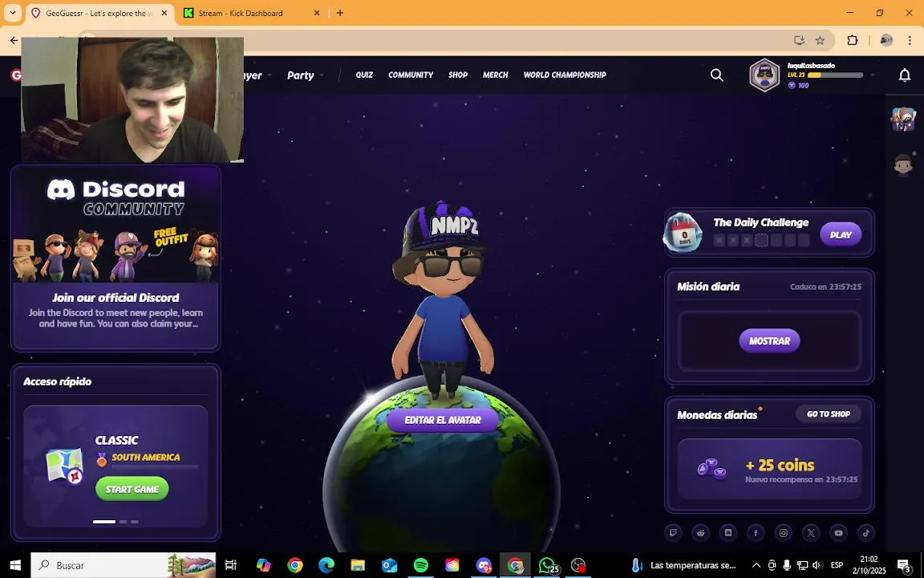Image resolution: width=924 pixels, height=578 pixels.
Task: Click the Windows Start button
Action: tap(15, 565)
